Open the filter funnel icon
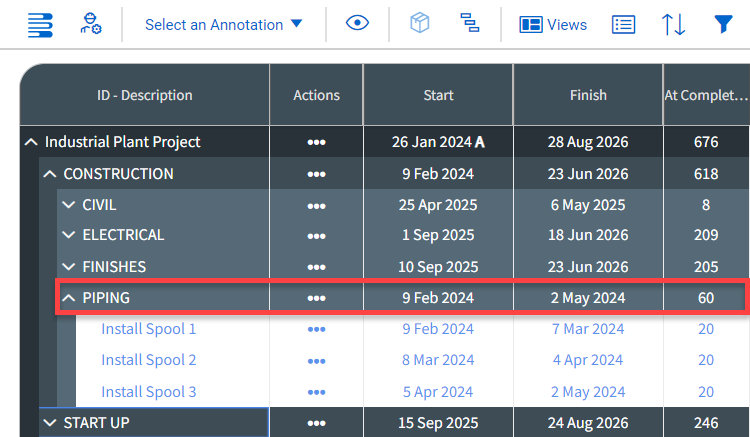 click(723, 24)
